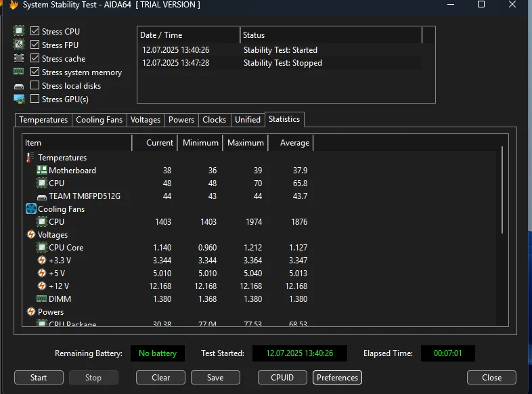Click the DIMM minimum voltage 1.368
Viewport: 532px width, 394px height.
click(207, 299)
